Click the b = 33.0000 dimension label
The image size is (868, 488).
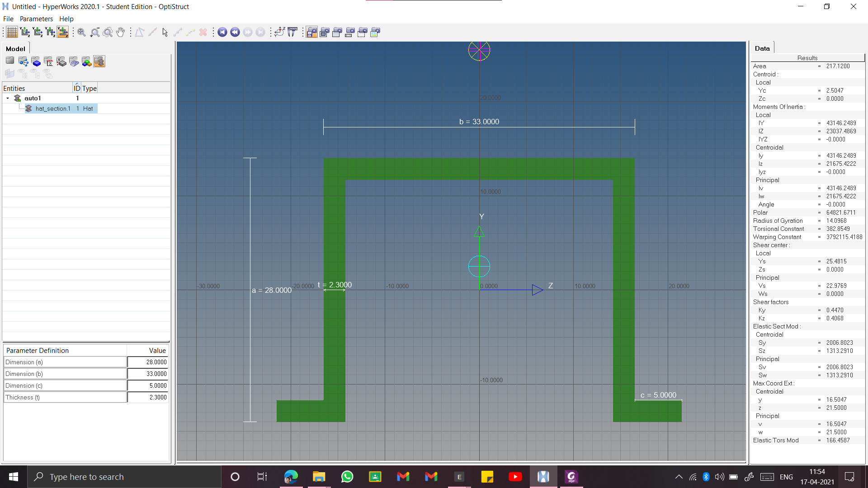point(479,122)
